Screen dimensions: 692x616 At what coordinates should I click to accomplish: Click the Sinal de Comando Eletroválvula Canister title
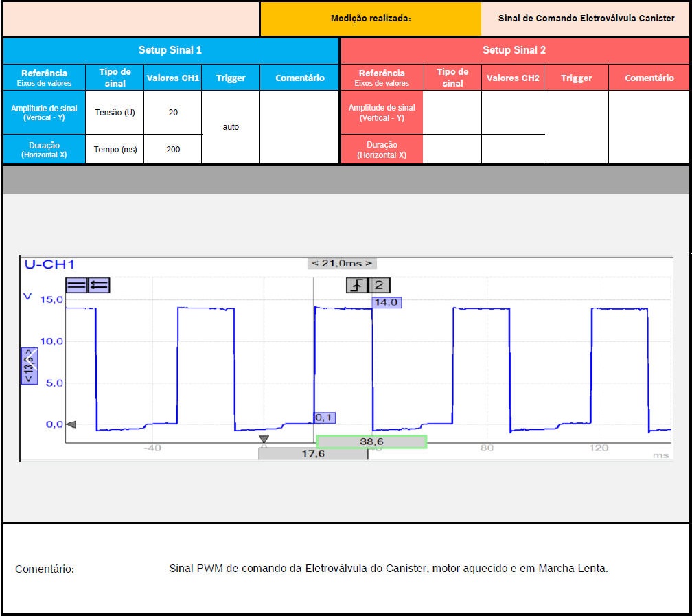[586, 19]
